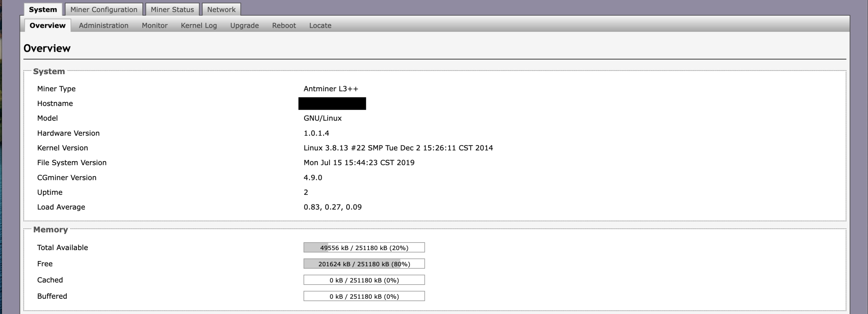868x314 pixels.
Task: Open the Reboot sub-tab
Action: pos(284,25)
